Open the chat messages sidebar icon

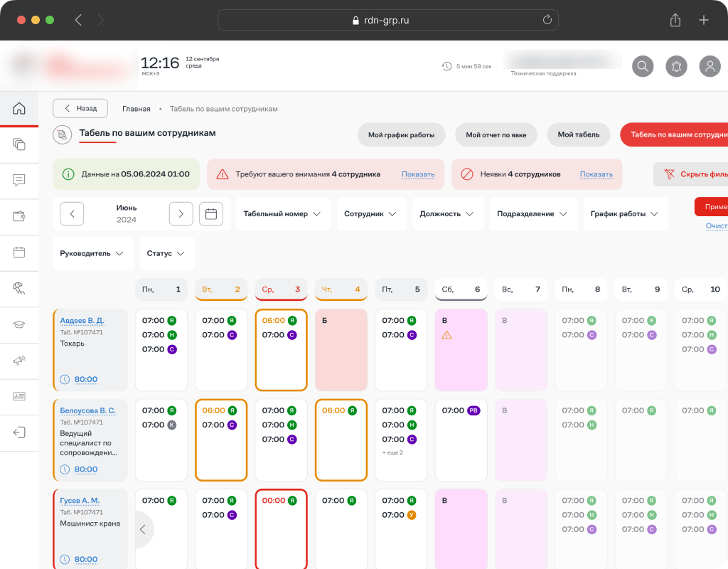(19, 181)
